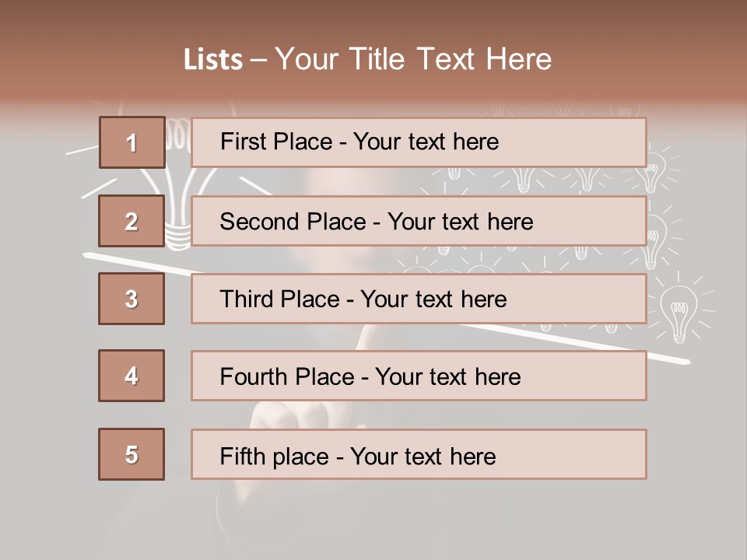The image size is (747, 560).
Task: Select the "Fourth Place - Your text here" bar
Action: click(x=419, y=376)
